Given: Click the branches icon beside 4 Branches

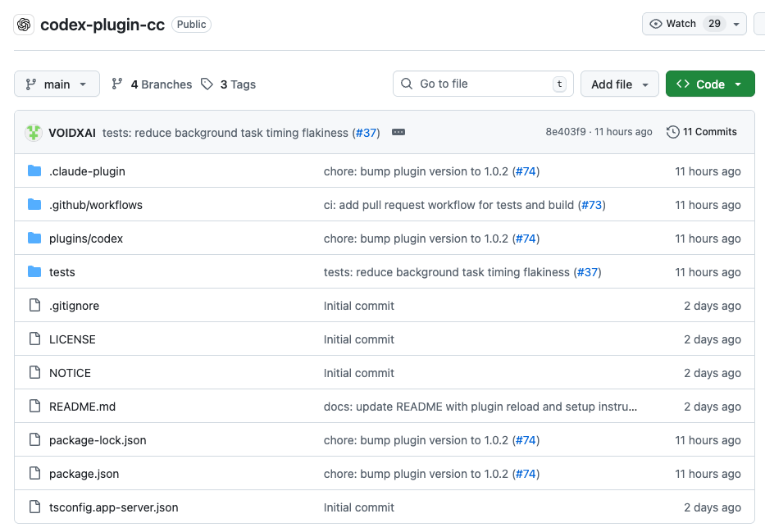Looking at the screenshot, I should pos(117,84).
